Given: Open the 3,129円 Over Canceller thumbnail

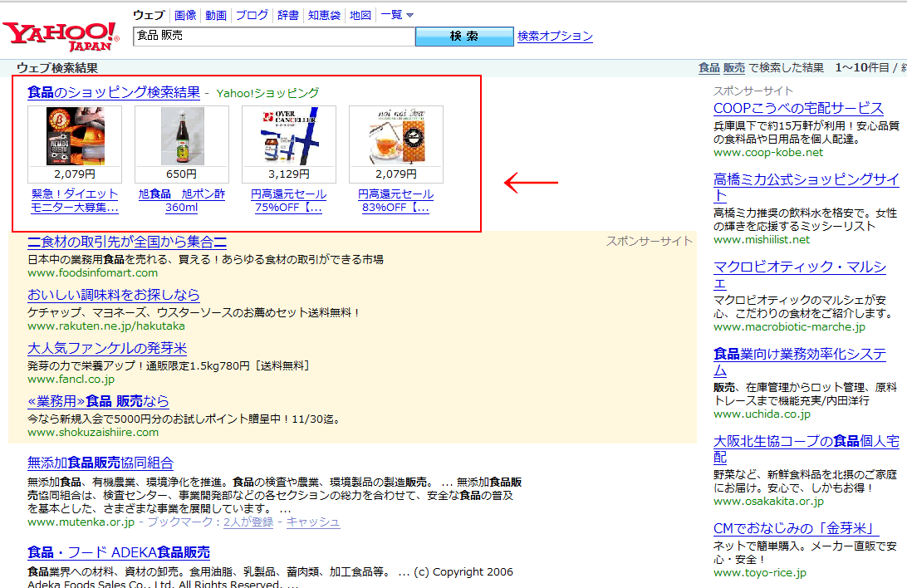Looking at the screenshot, I should point(289,137).
